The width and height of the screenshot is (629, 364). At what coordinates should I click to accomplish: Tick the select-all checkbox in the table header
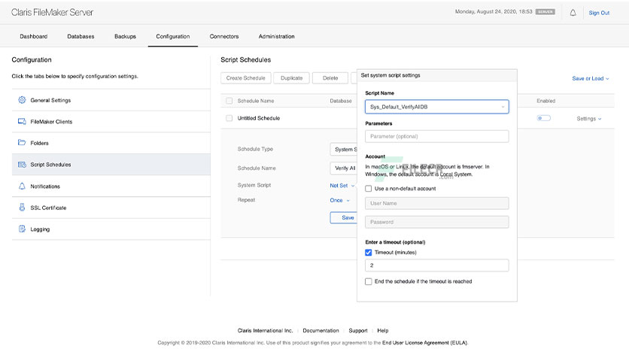[229, 101]
